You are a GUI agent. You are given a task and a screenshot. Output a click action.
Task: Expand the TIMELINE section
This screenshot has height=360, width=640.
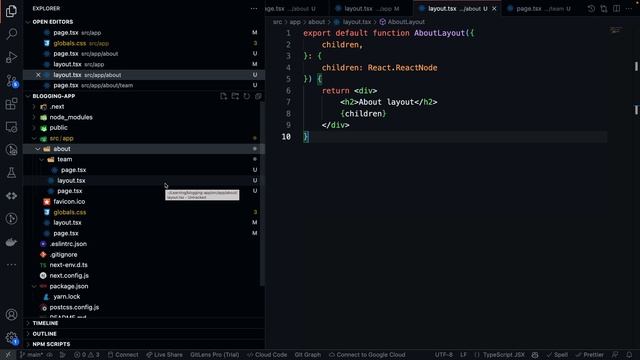(x=28, y=323)
